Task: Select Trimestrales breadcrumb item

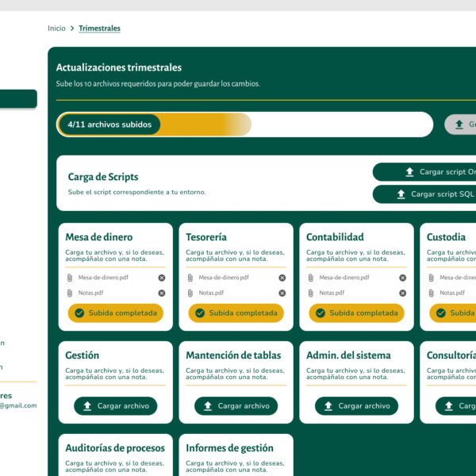Action: click(x=99, y=29)
